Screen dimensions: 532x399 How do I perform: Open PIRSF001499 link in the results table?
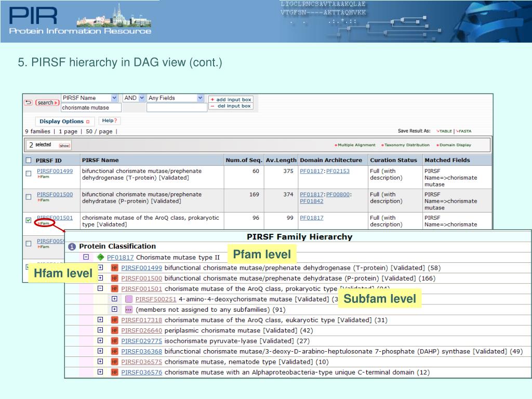[55, 171]
